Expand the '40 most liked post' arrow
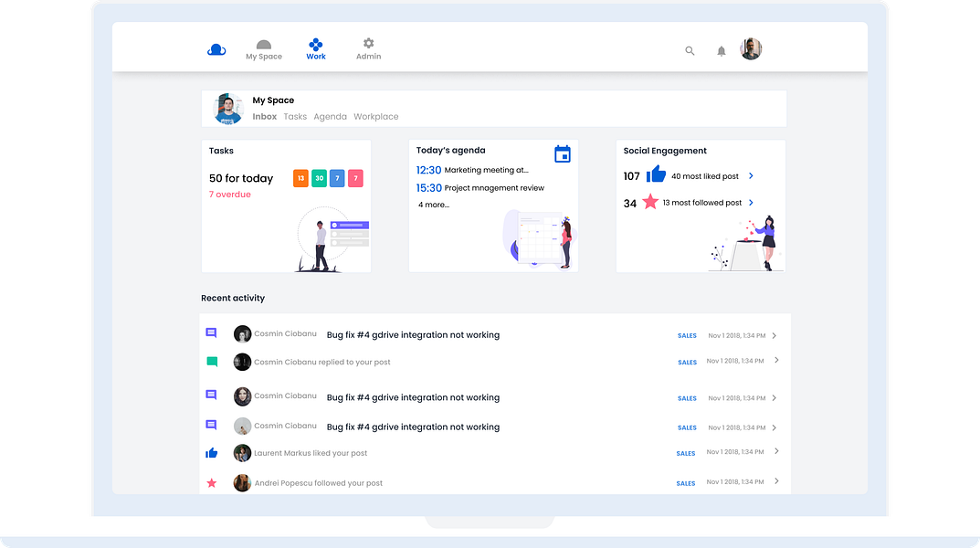Screen dimensions: 980x548 752,176
